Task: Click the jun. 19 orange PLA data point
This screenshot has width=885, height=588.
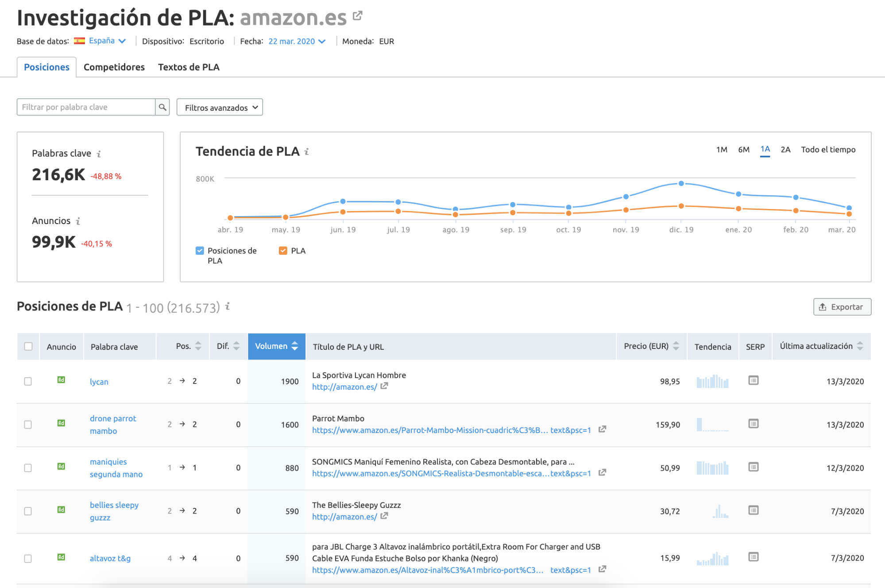Action: 343,212
